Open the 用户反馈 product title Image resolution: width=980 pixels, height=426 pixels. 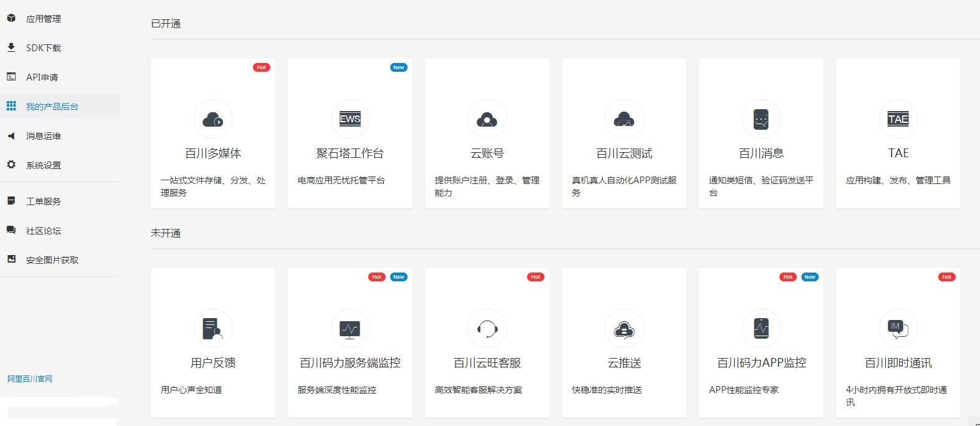213,363
